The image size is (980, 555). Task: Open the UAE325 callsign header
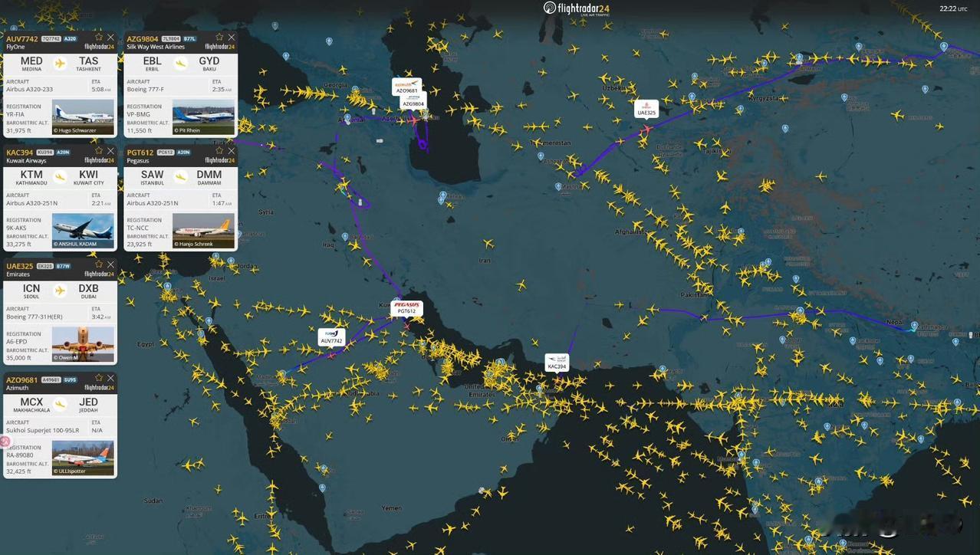tap(20, 266)
